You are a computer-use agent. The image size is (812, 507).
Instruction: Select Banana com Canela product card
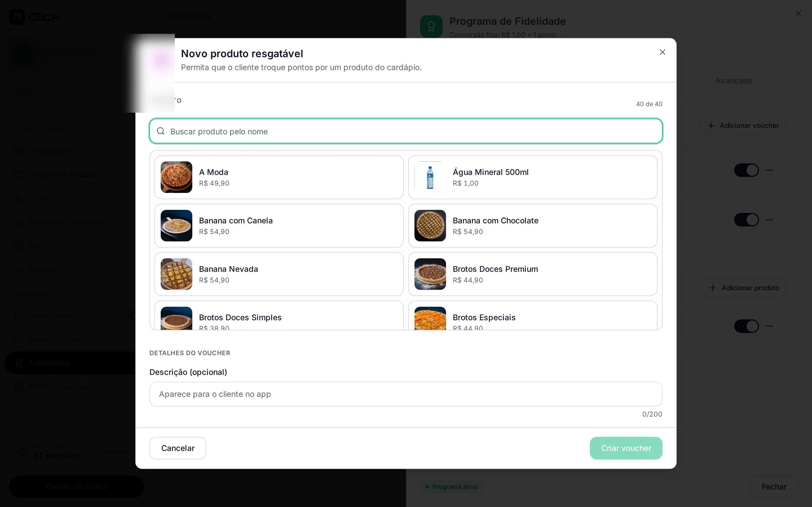pos(279,226)
